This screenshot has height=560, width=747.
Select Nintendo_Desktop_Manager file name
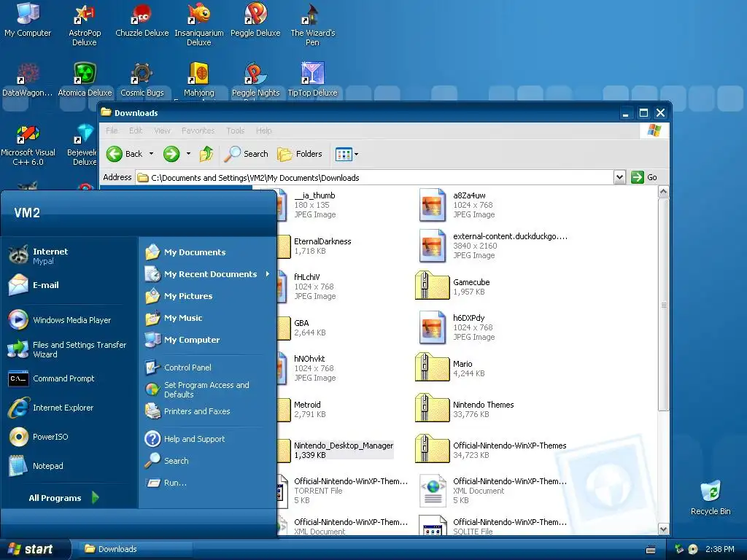[x=344, y=446]
